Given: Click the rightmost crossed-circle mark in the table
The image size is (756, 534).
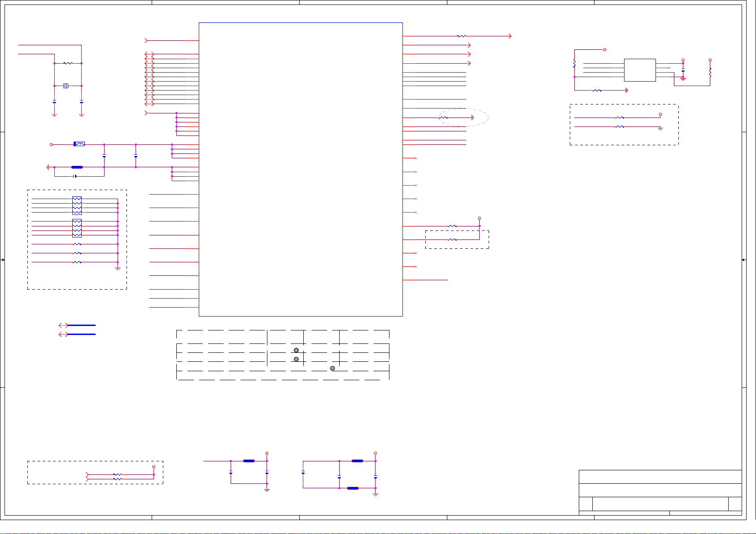Looking at the screenshot, I should (332, 368).
